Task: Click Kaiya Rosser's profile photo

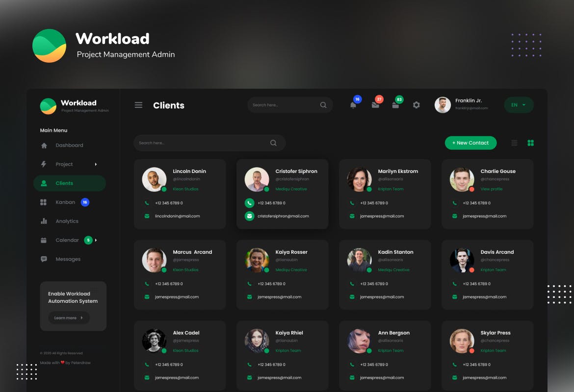Action: click(257, 260)
